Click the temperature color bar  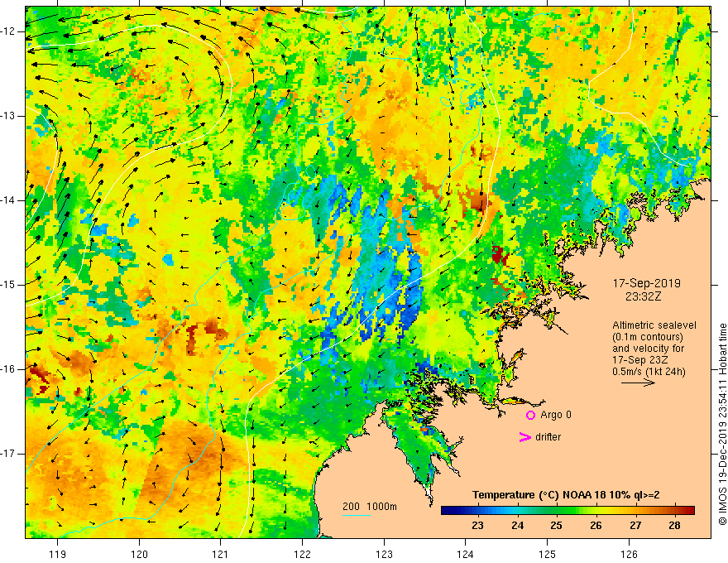point(568,511)
